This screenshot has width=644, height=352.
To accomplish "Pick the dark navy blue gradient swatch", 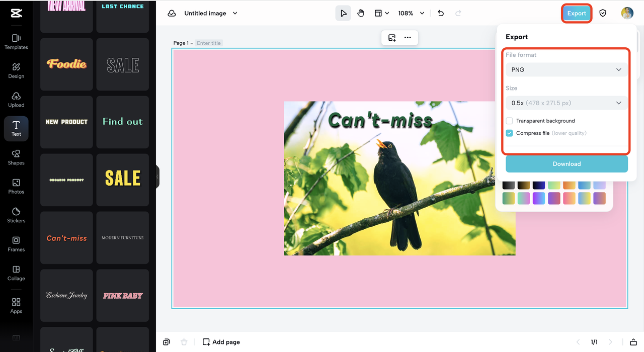I will pyautogui.click(x=539, y=185).
